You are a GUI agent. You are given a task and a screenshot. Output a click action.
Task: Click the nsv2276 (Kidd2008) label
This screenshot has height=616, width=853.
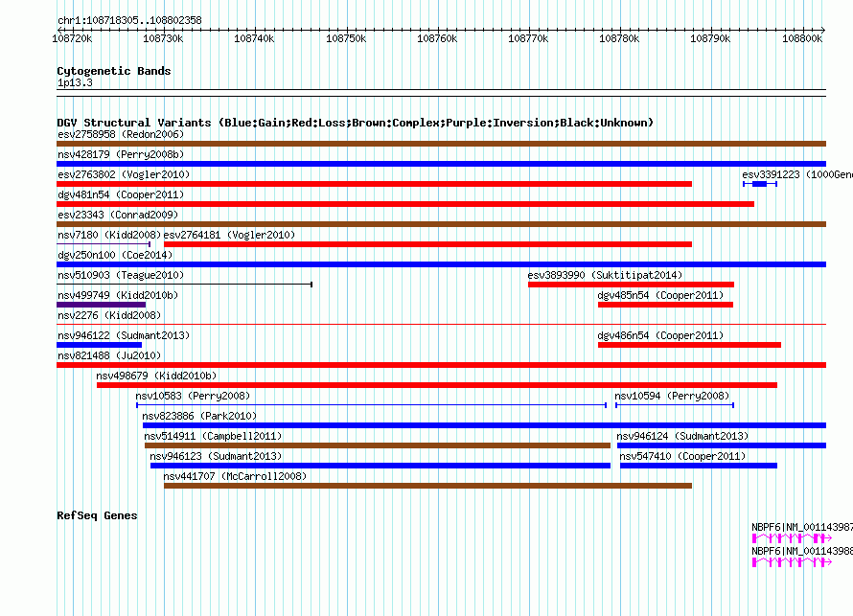pos(109,315)
